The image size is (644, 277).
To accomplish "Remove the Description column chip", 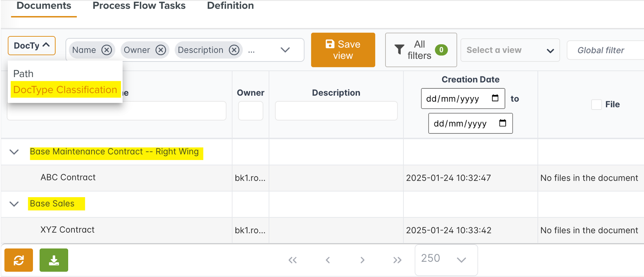I will point(234,50).
